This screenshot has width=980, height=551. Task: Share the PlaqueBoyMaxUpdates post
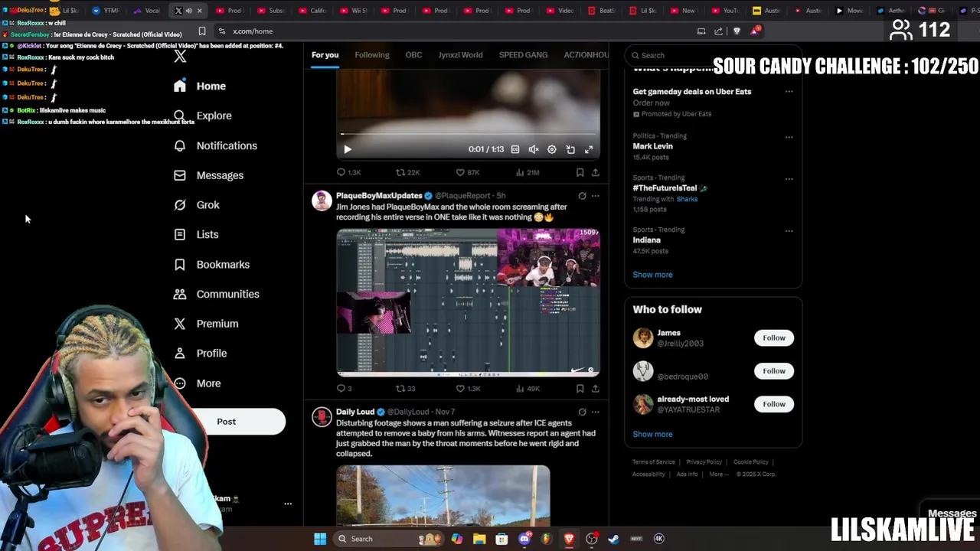[x=595, y=389]
